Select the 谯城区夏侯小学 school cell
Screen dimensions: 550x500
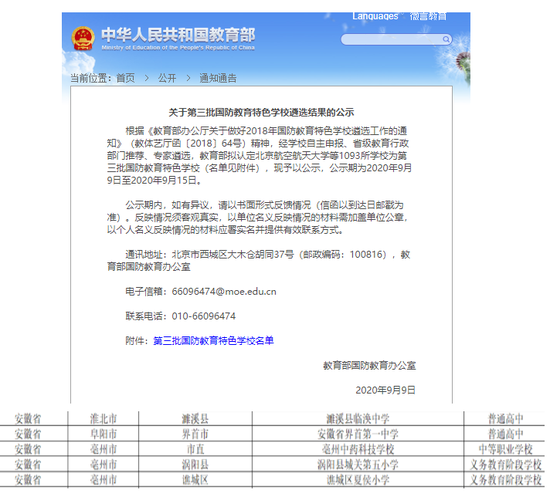[358, 480]
